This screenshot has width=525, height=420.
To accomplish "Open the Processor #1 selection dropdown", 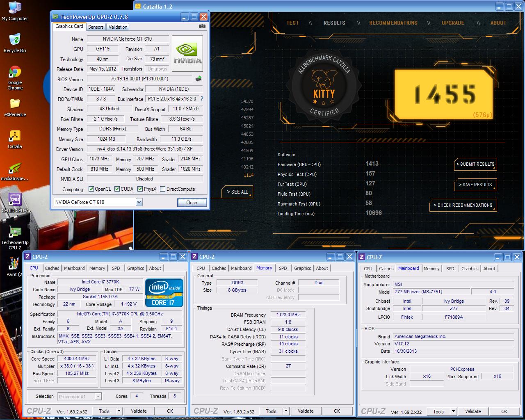I will 98,397.
